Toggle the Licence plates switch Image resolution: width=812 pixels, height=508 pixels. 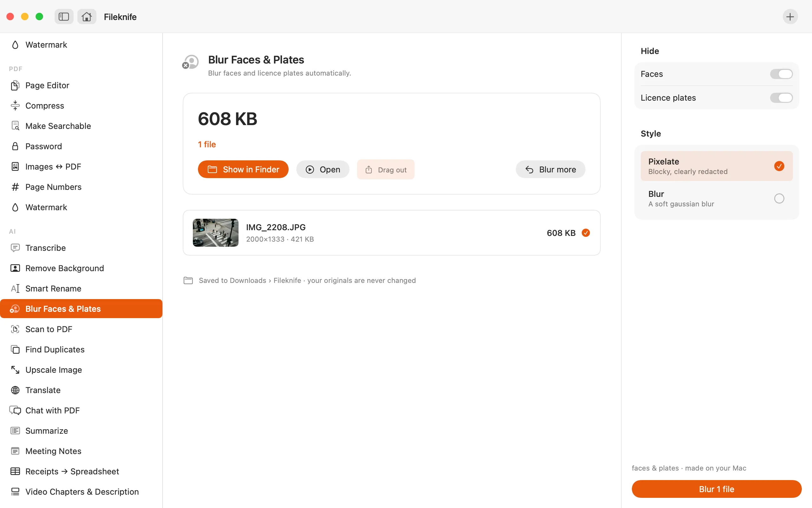[x=781, y=98]
